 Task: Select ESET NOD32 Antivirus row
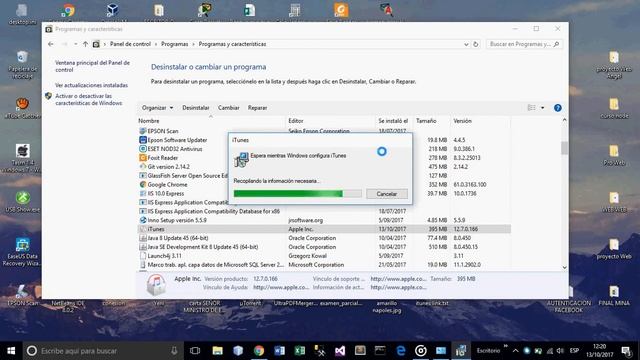324,149
